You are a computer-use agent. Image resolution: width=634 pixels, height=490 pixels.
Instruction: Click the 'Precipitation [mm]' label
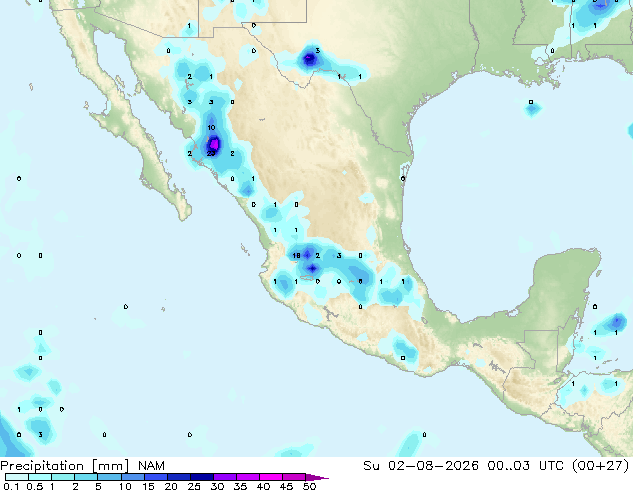65,466
